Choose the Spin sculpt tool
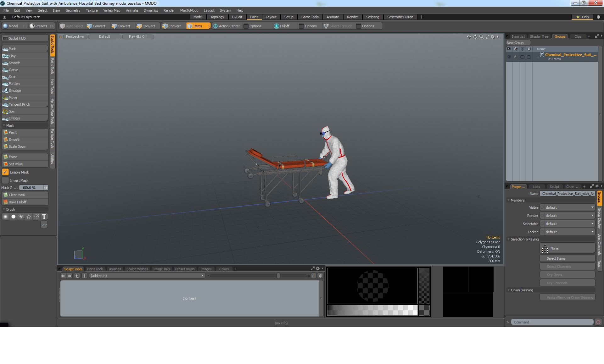This screenshot has height=364, width=604. point(12,111)
